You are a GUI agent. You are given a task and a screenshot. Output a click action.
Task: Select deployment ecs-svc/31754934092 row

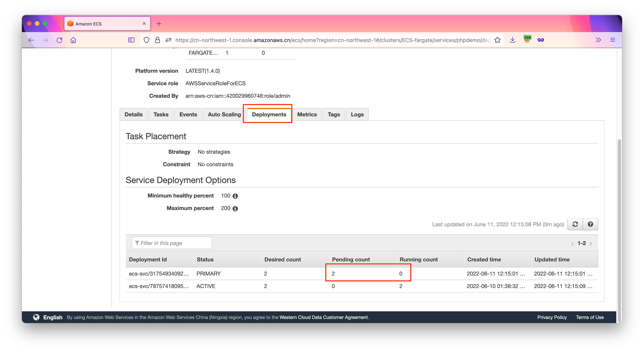pos(362,274)
